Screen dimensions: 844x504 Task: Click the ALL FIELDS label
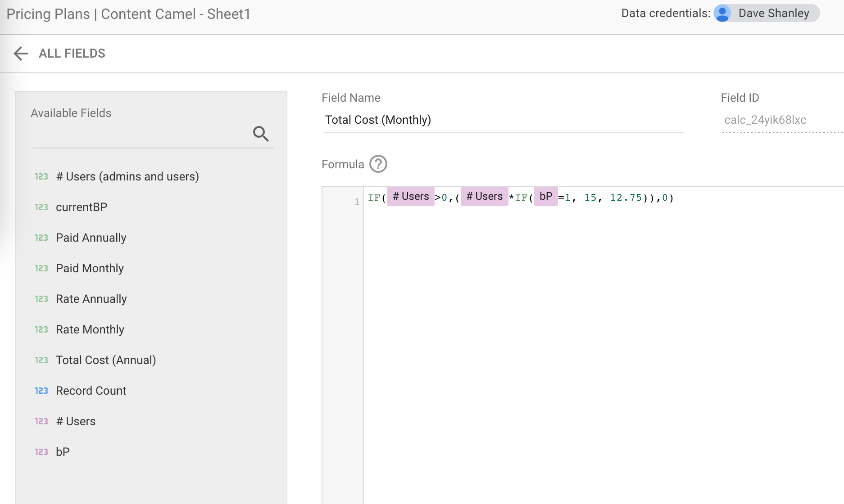pos(72,54)
